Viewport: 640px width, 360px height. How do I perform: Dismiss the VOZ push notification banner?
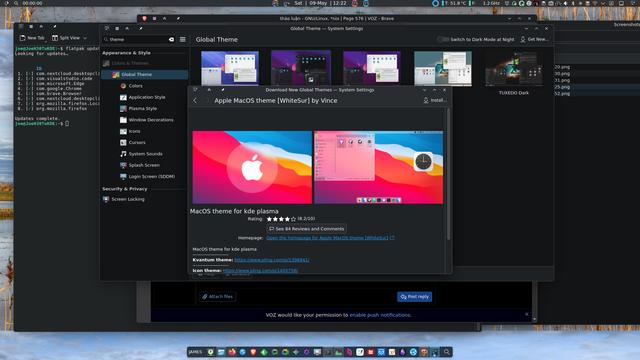pos(527,314)
